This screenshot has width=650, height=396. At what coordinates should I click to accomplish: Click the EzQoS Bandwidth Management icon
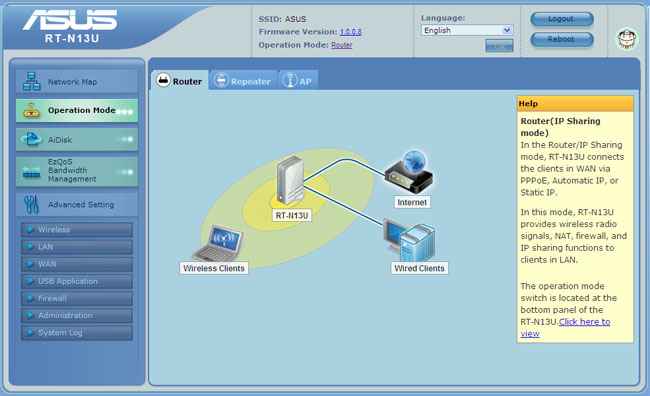(x=32, y=172)
